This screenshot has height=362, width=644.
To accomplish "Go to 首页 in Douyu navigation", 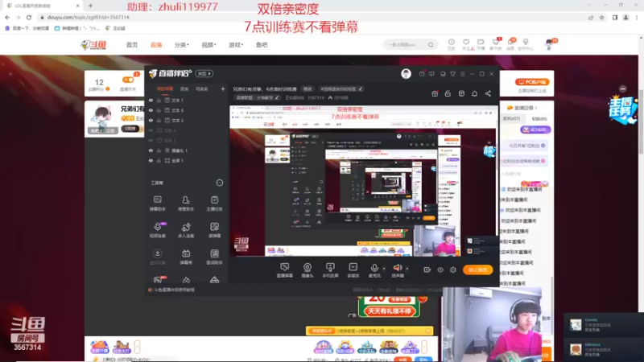I will click(x=132, y=45).
